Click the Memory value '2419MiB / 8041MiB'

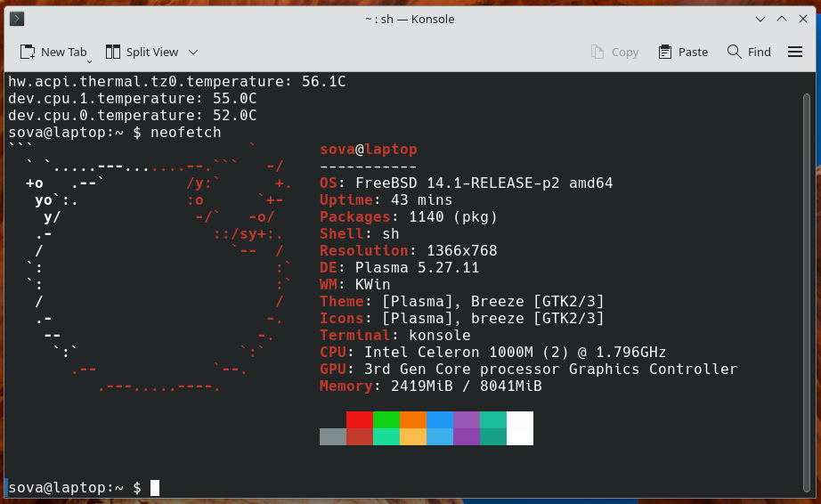pos(466,386)
